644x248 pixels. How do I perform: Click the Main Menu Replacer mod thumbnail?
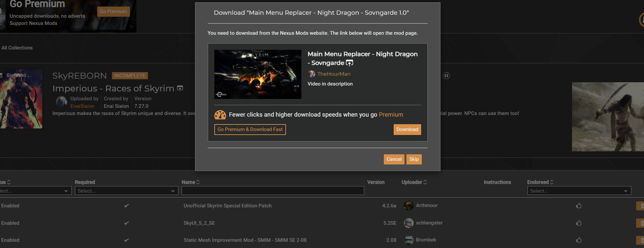point(258,74)
